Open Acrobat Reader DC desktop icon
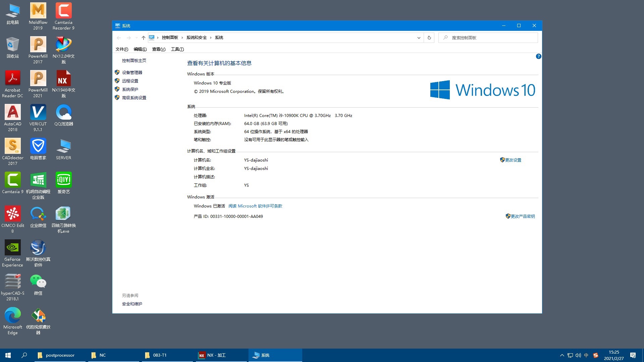Screen dimensions: 644x362 (13, 84)
